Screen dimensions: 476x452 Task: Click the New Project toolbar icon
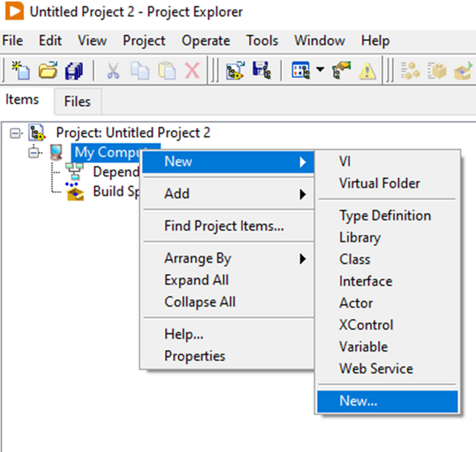20,70
